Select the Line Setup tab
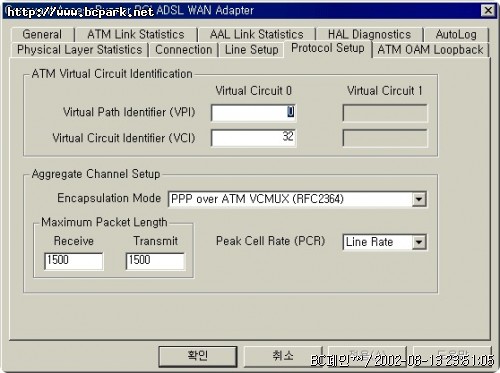 pyautogui.click(x=251, y=50)
